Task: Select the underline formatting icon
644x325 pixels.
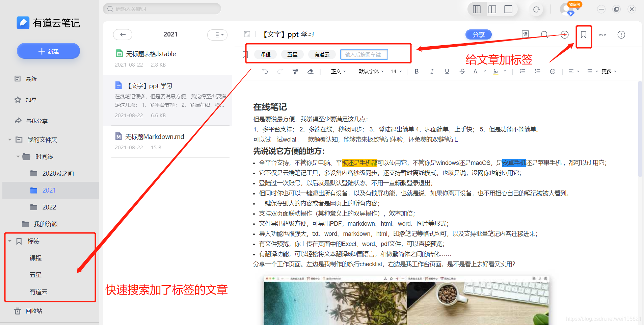Action: [447, 71]
